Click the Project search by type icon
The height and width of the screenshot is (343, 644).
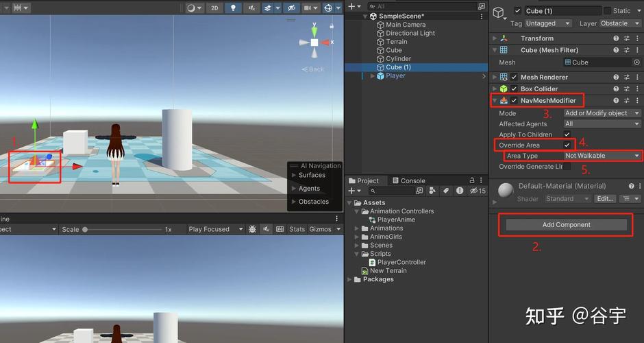click(x=432, y=191)
